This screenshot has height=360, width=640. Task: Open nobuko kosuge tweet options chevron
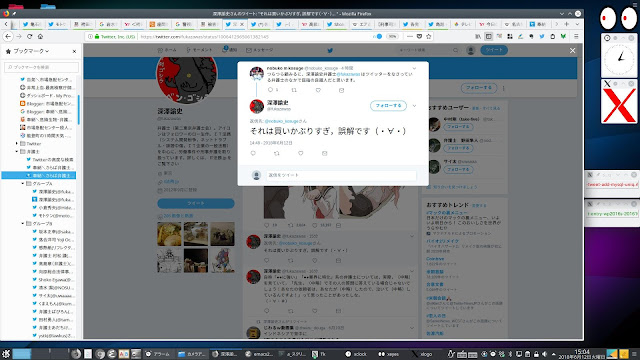point(414,68)
